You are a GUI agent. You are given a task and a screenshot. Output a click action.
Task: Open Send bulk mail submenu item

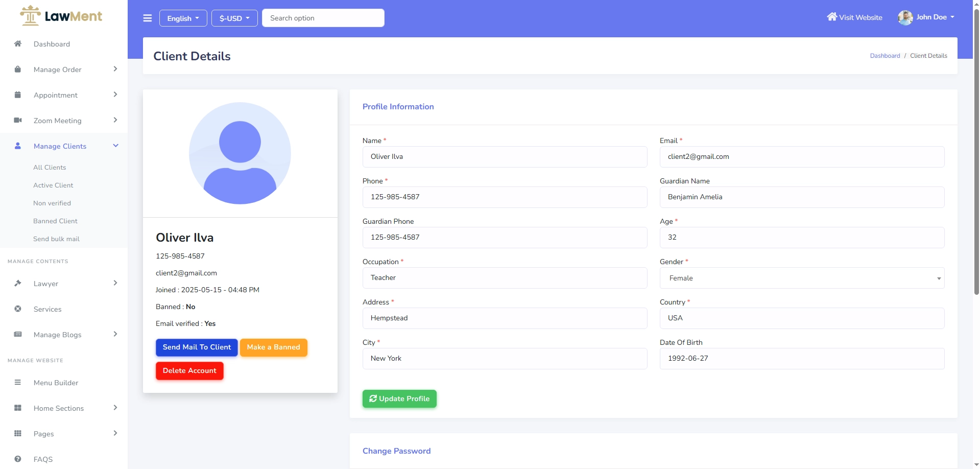tap(56, 239)
